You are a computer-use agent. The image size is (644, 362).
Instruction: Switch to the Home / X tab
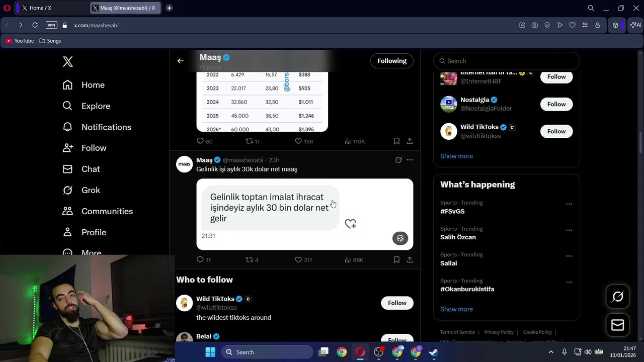[x=50, y=8]
